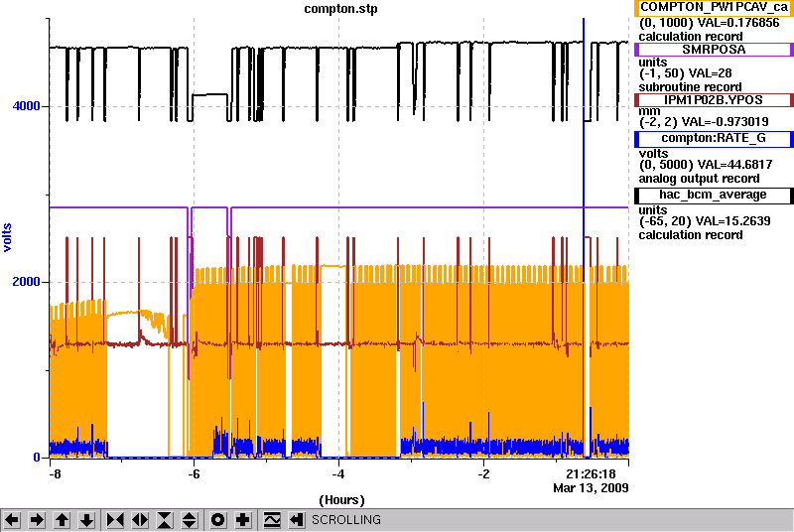This screenshot has width=794, height=532.
Task: Click the x-axis tick label -6
Action: tap(194, 474)
